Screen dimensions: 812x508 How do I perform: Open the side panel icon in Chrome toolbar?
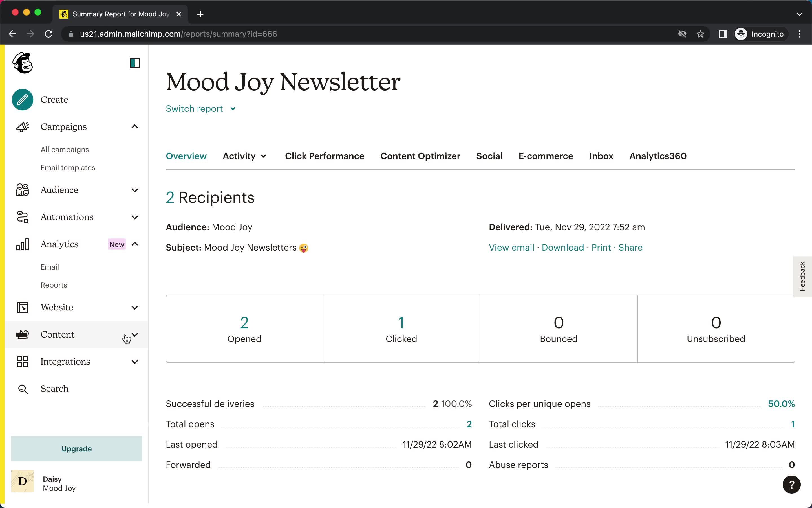[x=722, y=34]
